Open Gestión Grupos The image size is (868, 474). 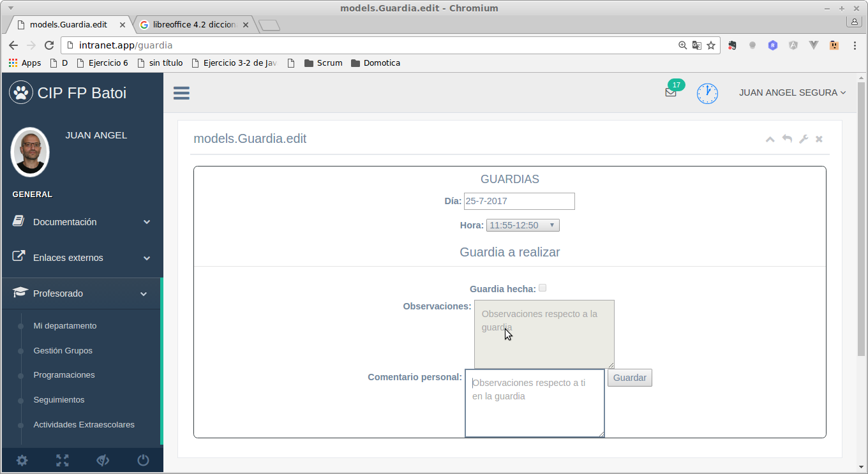(x=63, y=351)
